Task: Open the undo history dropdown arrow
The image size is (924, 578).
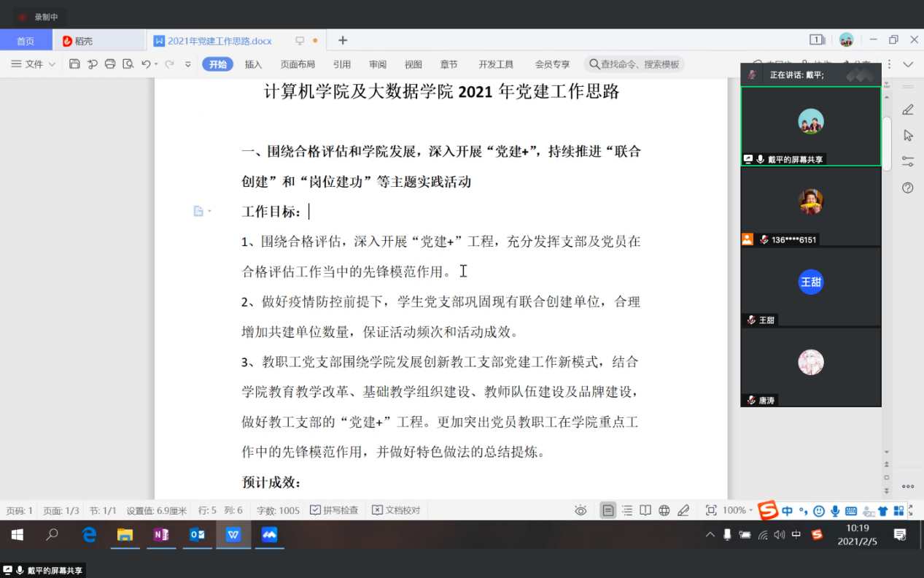Action: [155, 64]
